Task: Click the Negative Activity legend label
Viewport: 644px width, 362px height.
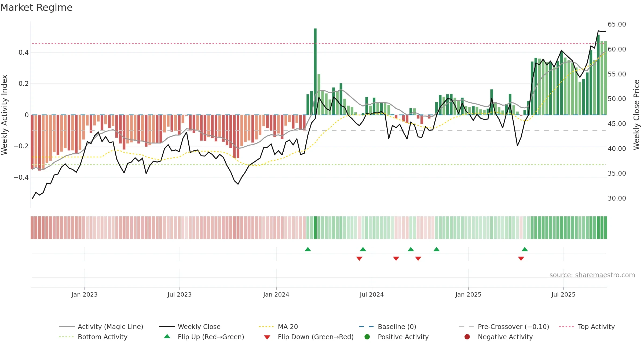Action: point(505,337)
